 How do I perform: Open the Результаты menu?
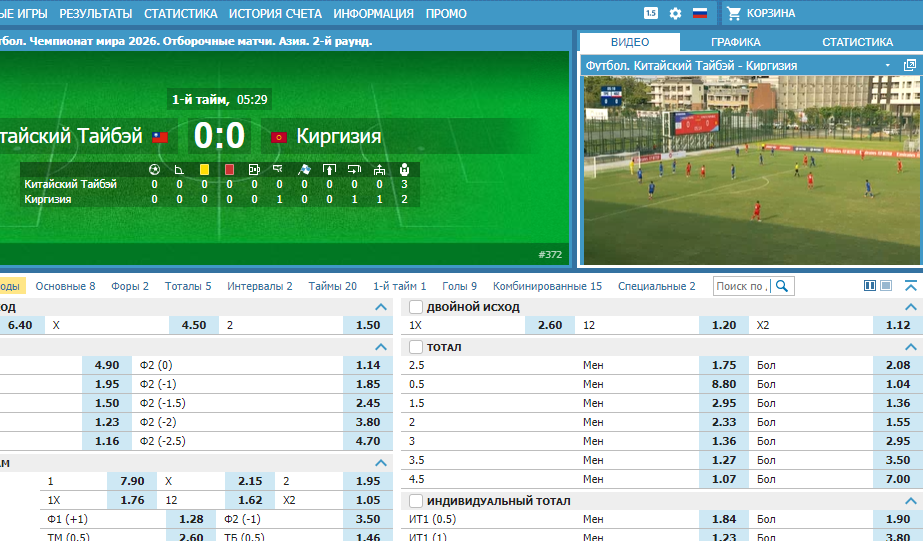click(95, 13)
